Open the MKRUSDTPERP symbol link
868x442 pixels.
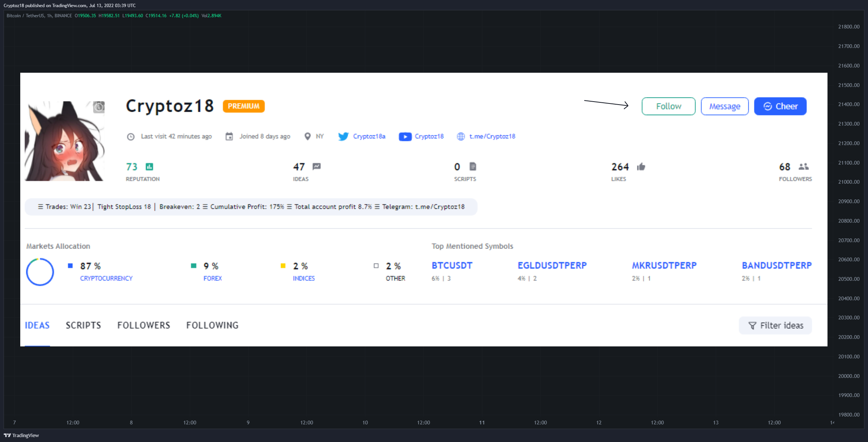664,265
